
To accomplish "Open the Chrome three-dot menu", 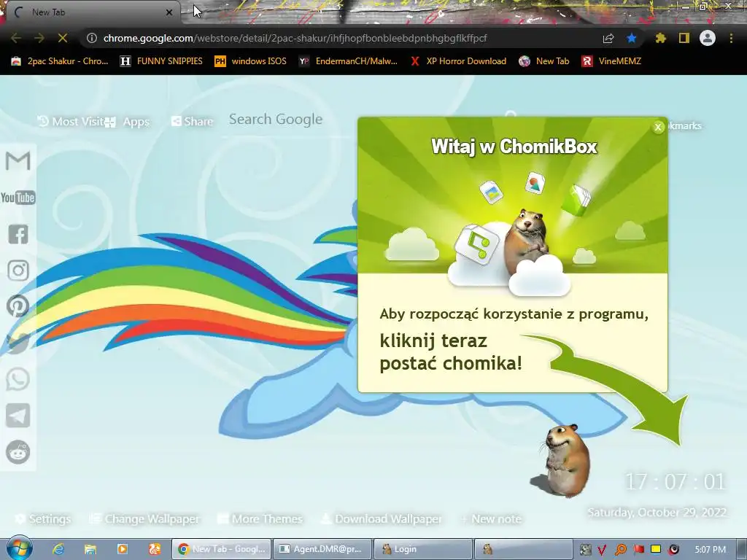I will pos(731,38).
